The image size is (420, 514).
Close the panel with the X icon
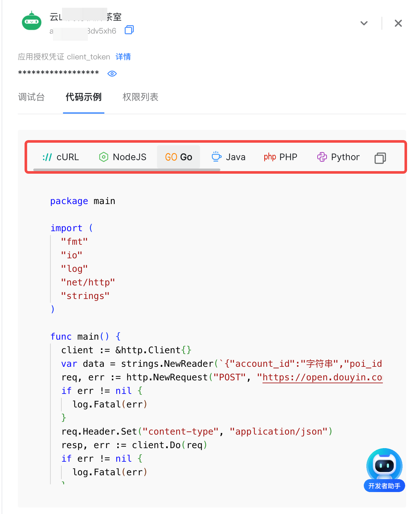click(x=398, y=23)
